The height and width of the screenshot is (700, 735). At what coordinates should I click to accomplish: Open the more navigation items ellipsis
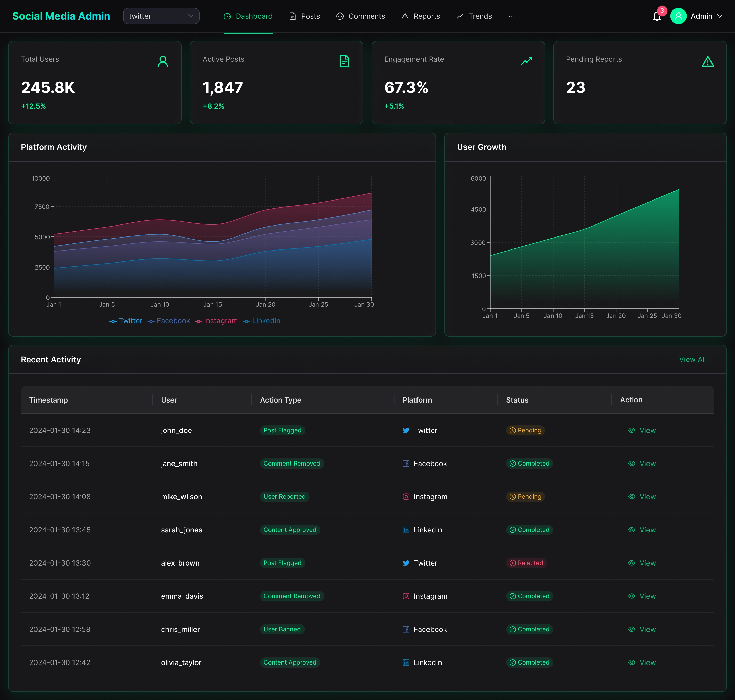(x=512, y=16)
